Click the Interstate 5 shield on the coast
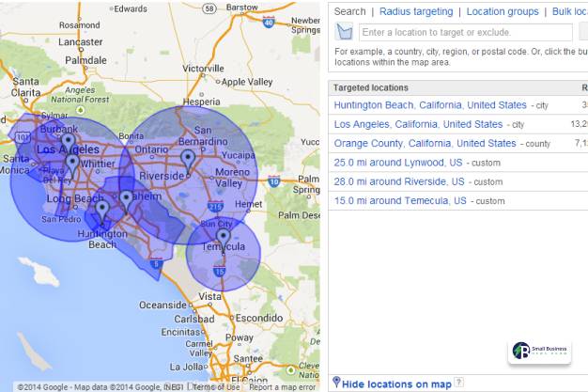The image size is (588, 392). 156,263
